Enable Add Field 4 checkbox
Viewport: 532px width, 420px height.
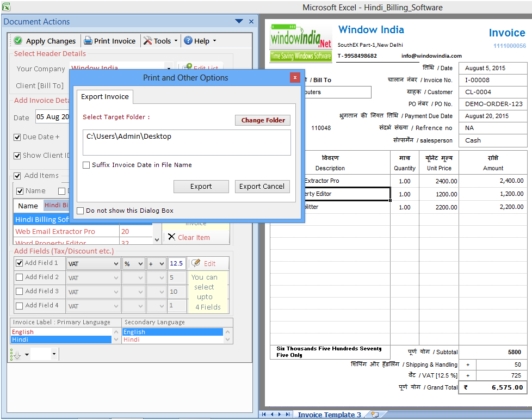pyautogui.click(x=20, y=306)
